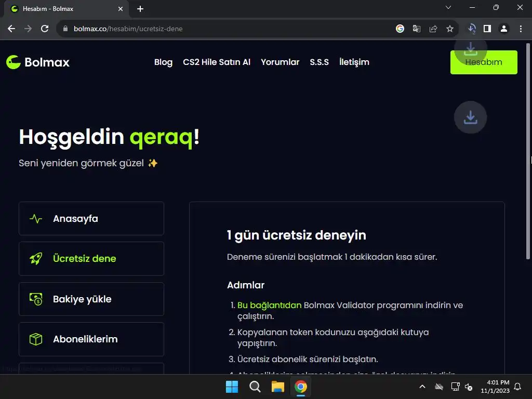Open the Google icon in the address bar
The height and width of the screenshot is (399, 532).
tap(400, 29)
